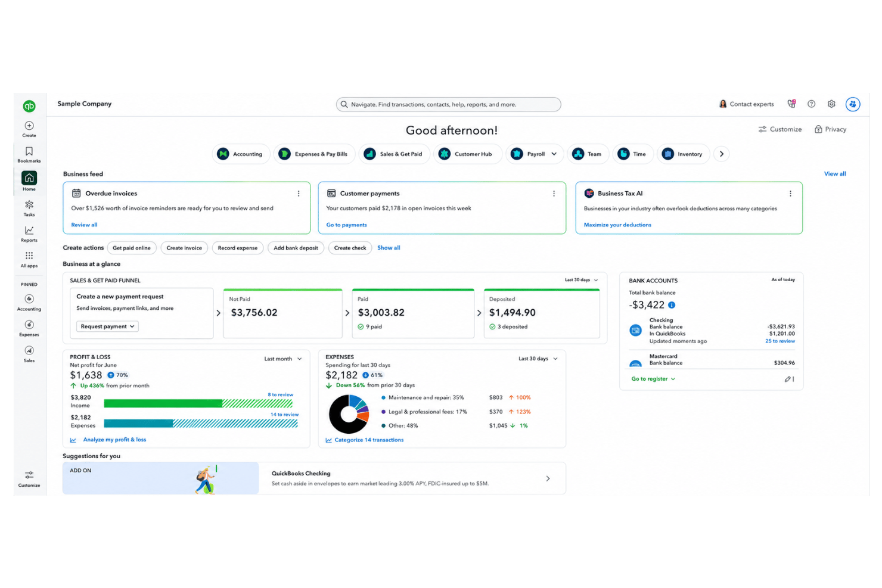This screenshot has width=882, height=588.
Task: Change Profit & Loss Last month period
Action: 283,359
